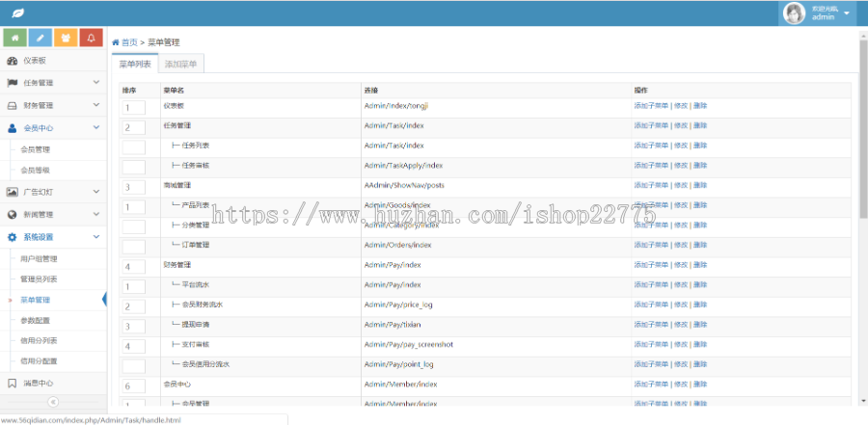The height and width of the screenshot is (425, 868).
Task: Open 信用分配置 in sidebar submenu
Action: pos(39,360)
